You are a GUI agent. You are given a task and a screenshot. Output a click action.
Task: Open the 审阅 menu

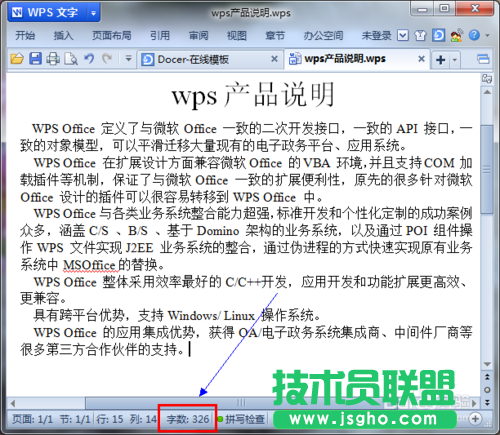(199, 35)
